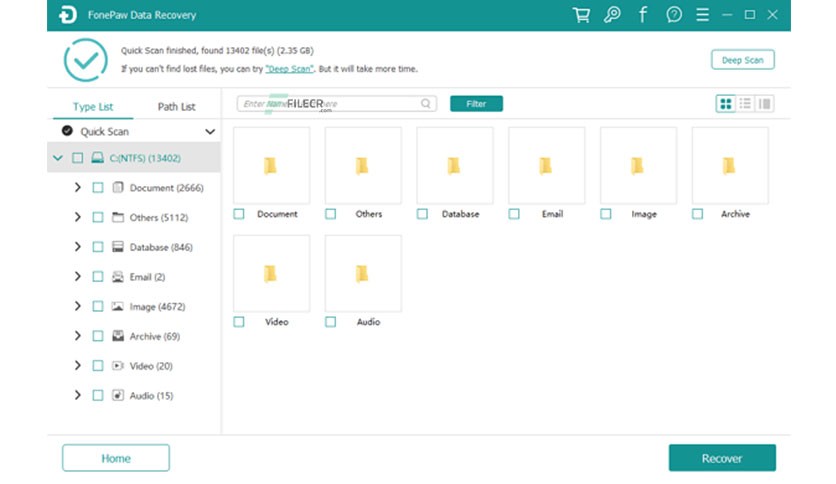This screenshot has height=484, width=836.
Task: Go back using the Home button
Action: (116, 458)
